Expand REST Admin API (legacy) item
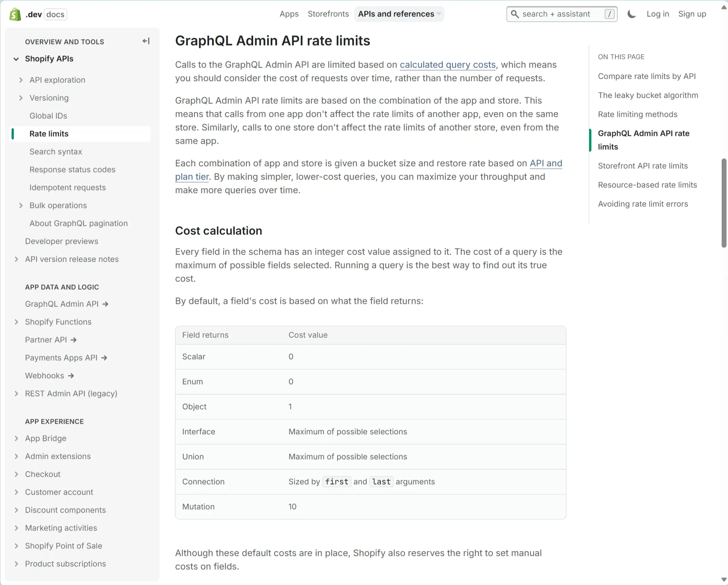The height and width of the screenshot is (585, 728). click(16, 393)
